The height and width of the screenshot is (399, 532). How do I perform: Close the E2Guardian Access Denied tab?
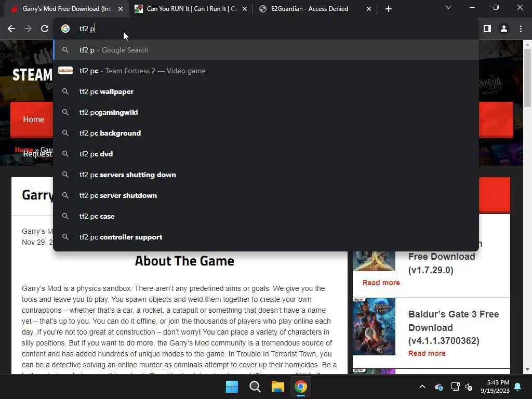(369, 9)
